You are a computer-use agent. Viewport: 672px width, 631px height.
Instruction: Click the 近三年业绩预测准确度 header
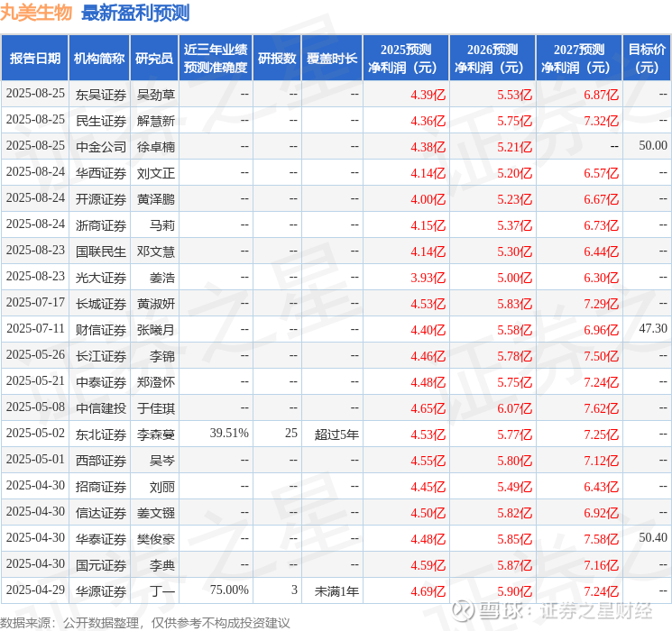click(216, 58)
